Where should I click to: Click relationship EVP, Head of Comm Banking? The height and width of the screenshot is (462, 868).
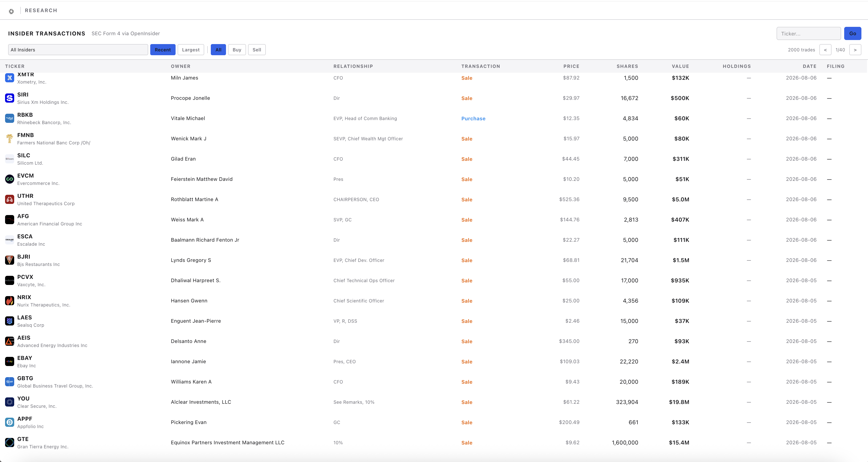pos(365,119)
